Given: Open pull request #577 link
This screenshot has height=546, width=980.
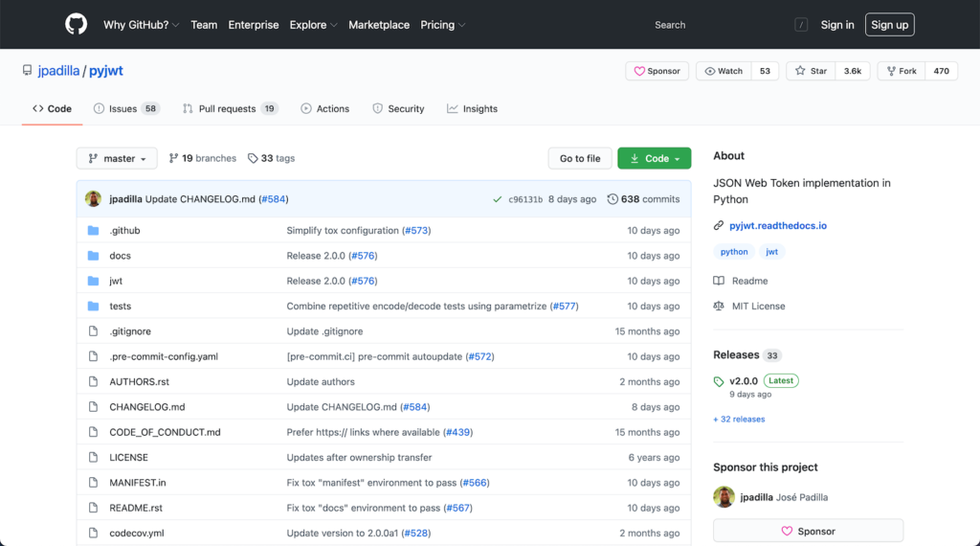Looking at the screenshot, I should coord(564,306).
